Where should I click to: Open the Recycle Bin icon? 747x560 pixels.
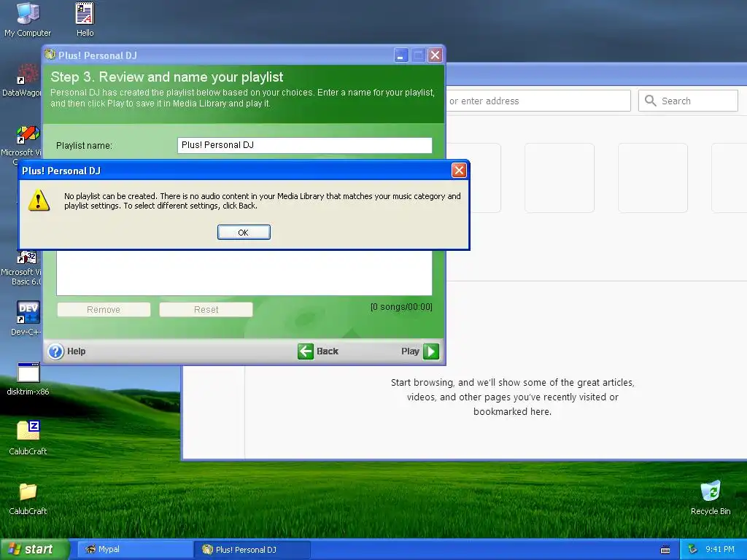pos(711,498)
